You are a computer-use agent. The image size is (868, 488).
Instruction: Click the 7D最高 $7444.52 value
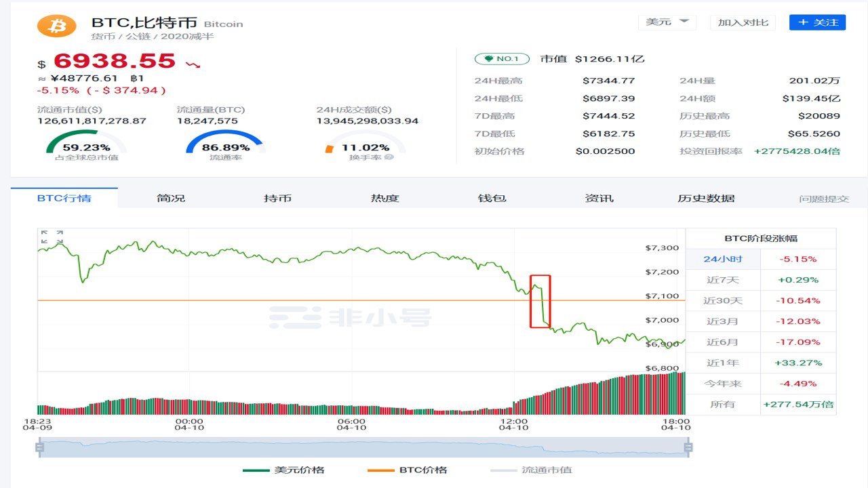pos(609,116)
